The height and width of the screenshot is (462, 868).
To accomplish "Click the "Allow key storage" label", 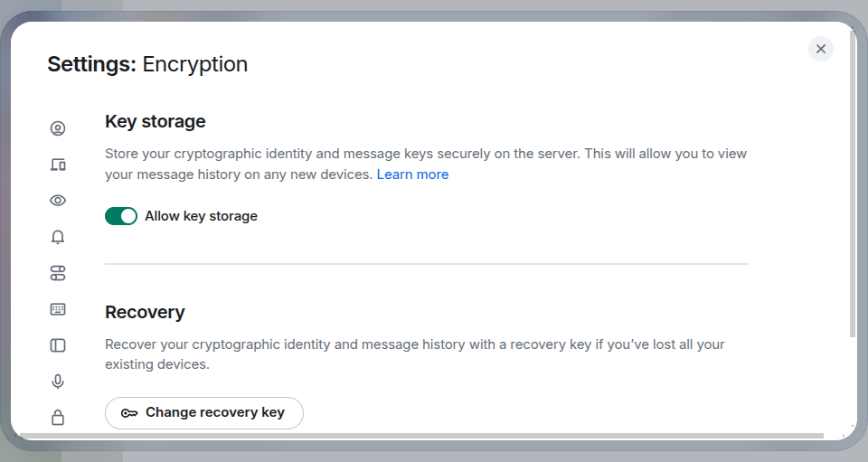I will click(x=201, y=216).
